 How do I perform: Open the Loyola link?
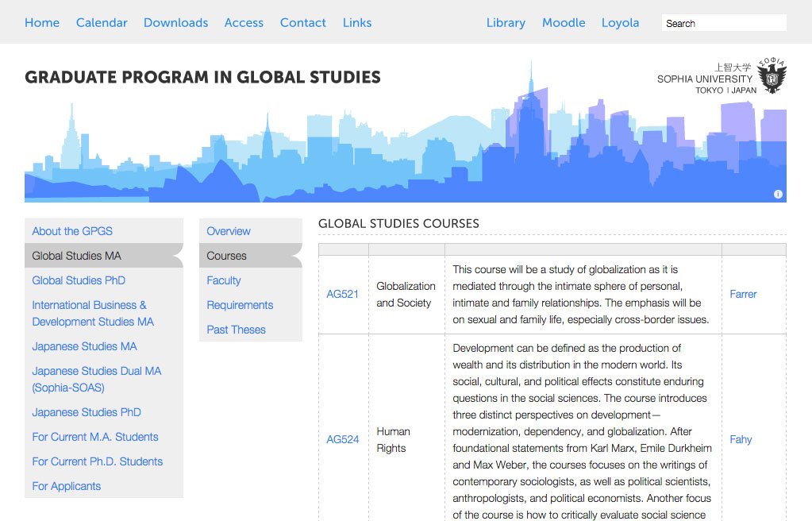[621, 23]
